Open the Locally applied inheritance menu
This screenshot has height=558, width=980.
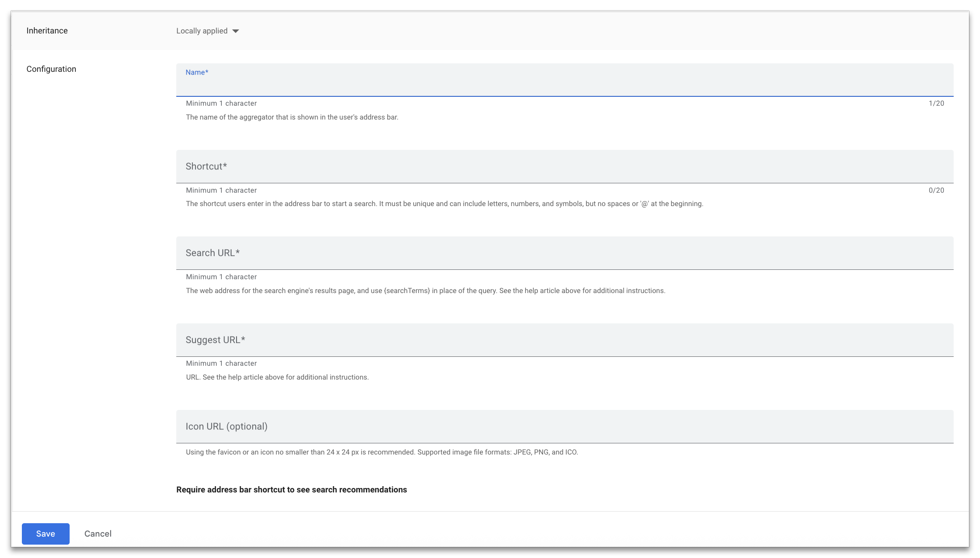(202, 31)
